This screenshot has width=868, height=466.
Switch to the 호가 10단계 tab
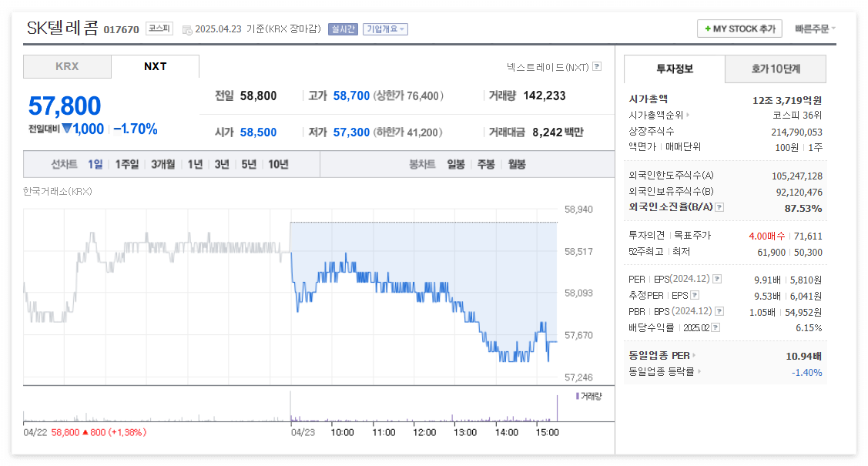coord(775,69)
